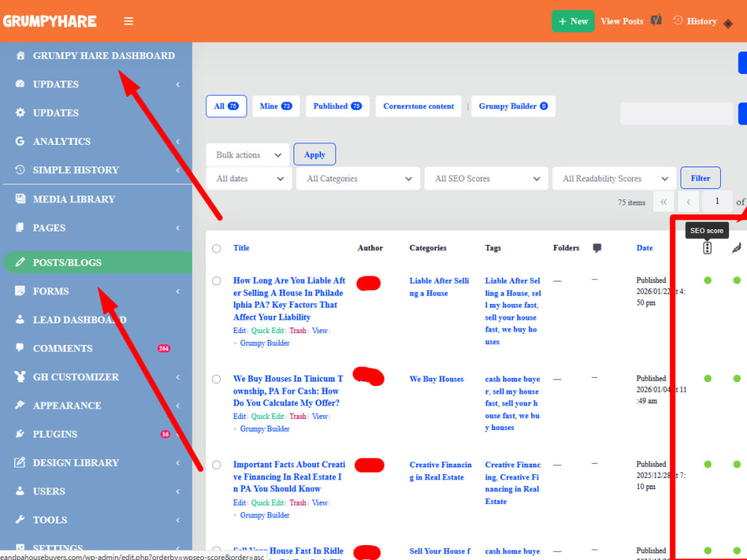This screenshot has height=560, width=747.
Task: Click Edit under Tinicum Township post
Action: pos(239,416)
